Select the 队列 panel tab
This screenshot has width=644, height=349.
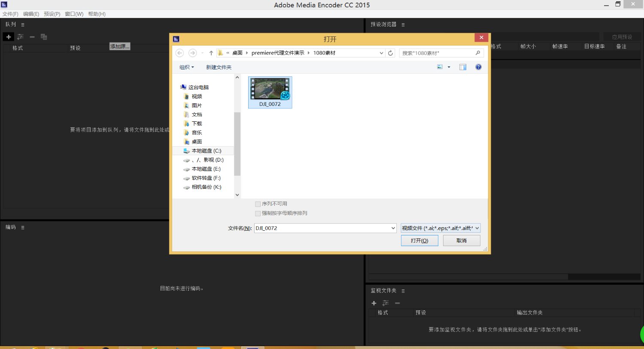[11, 24]
